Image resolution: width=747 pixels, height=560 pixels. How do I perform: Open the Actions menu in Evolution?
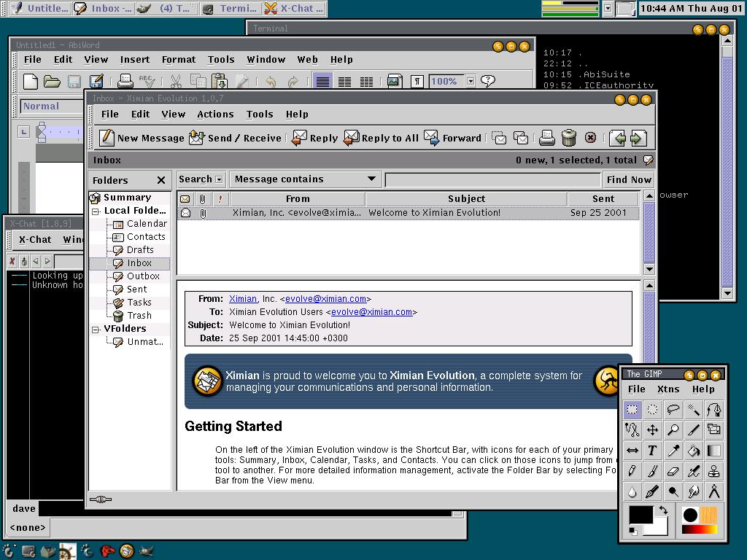coord(215,114)
